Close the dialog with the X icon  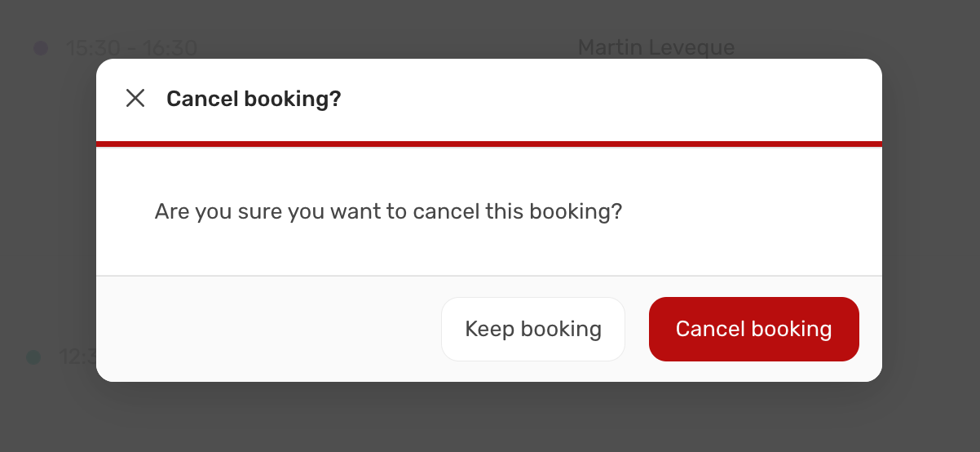coord(135,99)
